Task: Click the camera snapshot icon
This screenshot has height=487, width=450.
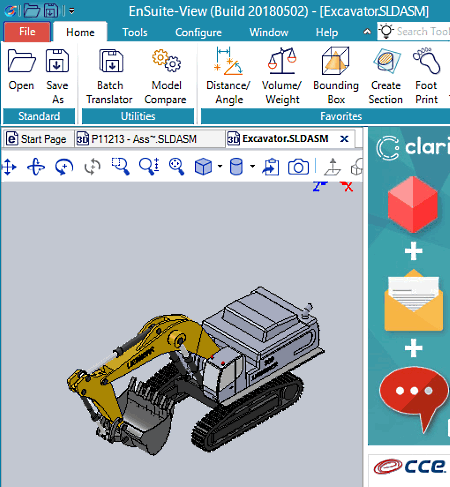Action: (x=298, y=166)
